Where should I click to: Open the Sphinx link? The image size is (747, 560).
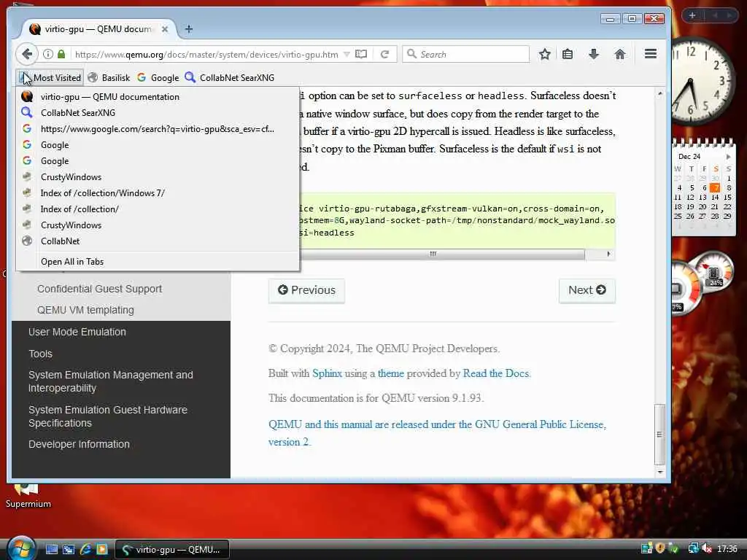click(x=327, y=373)
